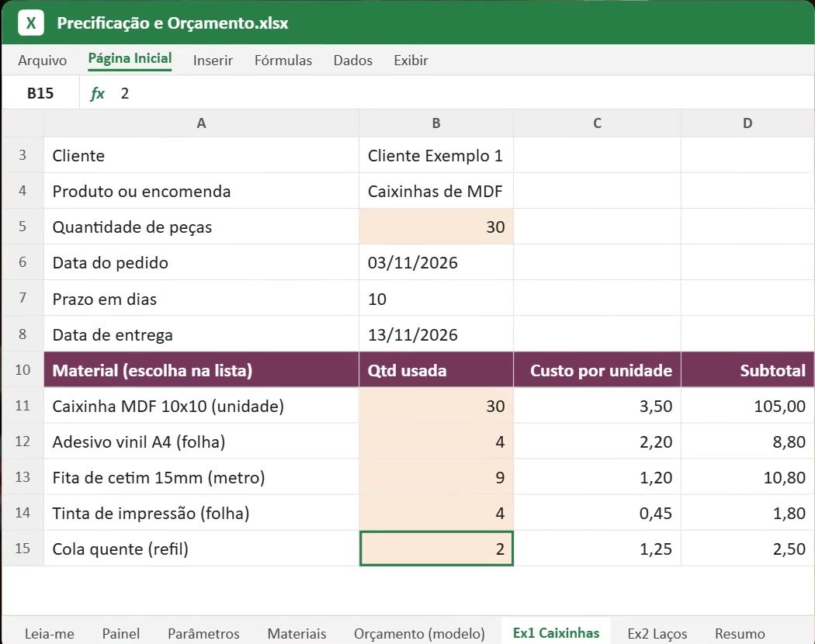Go to Orçamento (modelo) sheet
The width and height of the screenshot is (815, 644).
[x=419, y=634]
